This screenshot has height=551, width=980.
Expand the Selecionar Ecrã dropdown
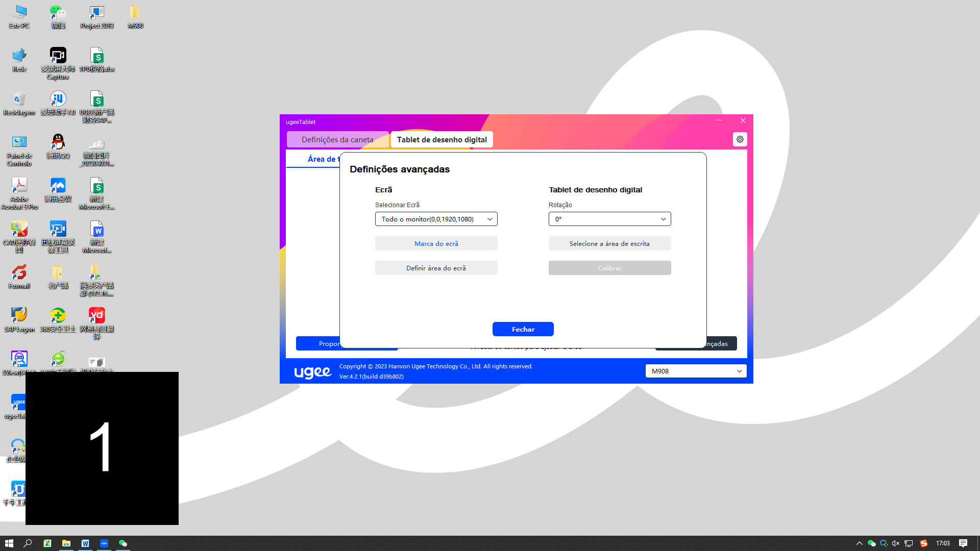(x=436, y=219)
